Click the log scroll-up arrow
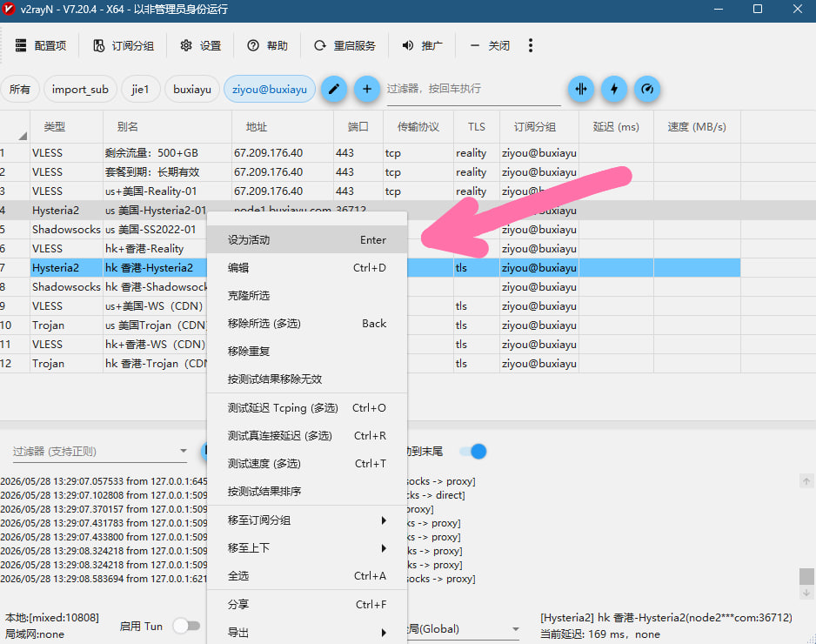Screen dimensions: 816x644 806,481
